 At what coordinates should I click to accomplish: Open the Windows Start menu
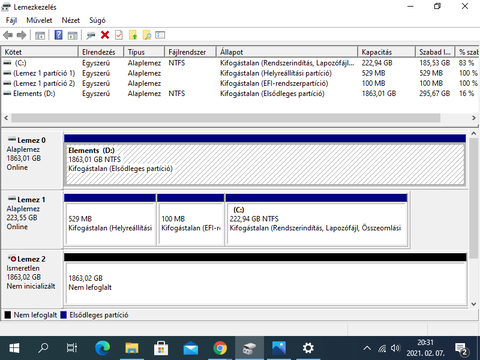(x=14, y=348)
